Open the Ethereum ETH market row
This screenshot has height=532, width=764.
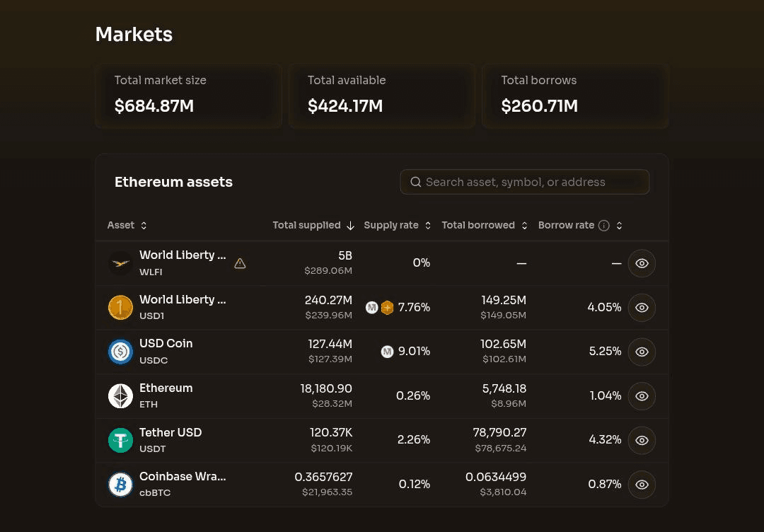tap(382, 396)
